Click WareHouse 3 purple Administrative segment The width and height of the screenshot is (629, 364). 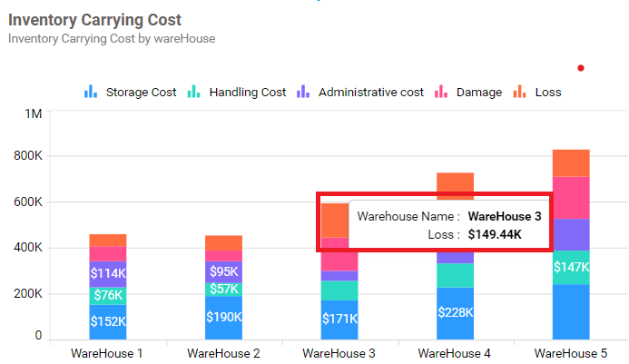(x=339, y=276)
